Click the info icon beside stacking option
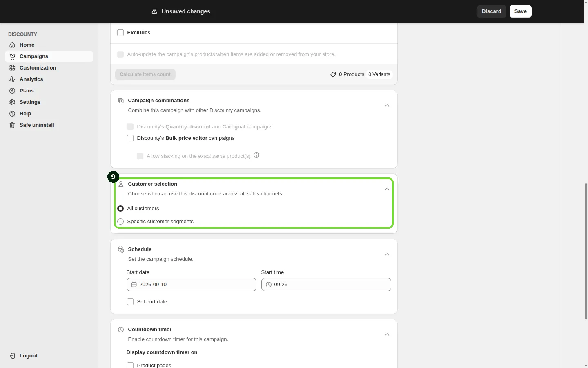Viewport: 588px width, 368px height. [x=256, y=155]
